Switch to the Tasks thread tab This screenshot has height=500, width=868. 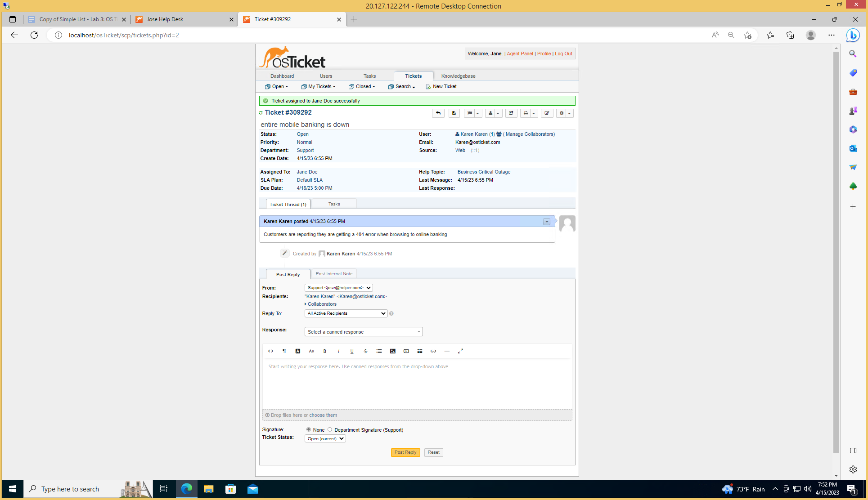coord(333,204)
